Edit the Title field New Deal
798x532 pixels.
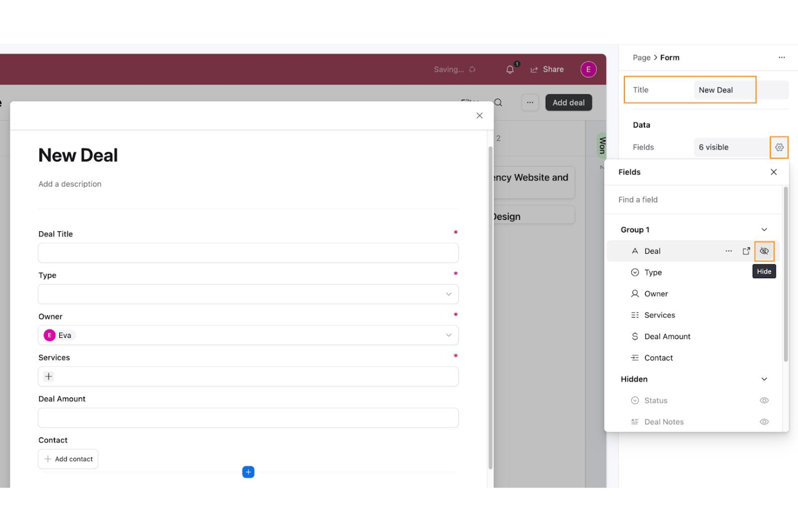point(741,90)
